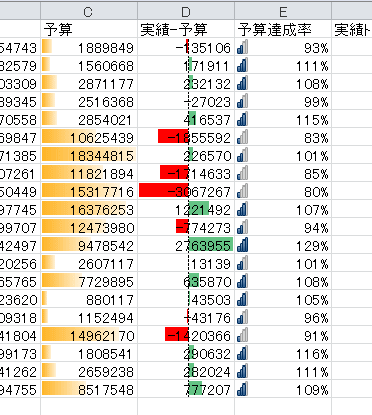Viewport: 372px width, 415px height.
Task: Select budget cell 2607117
Action: 89,263
